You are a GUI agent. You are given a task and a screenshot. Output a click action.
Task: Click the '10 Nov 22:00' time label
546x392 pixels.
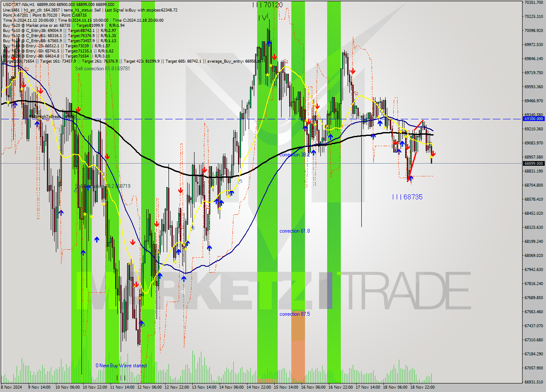click(95, 387)
